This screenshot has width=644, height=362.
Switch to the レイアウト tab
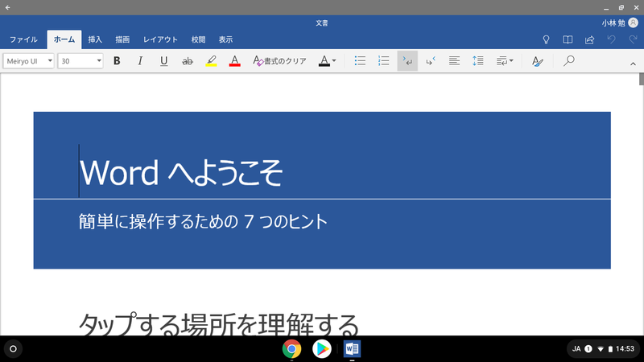[160, 39]
